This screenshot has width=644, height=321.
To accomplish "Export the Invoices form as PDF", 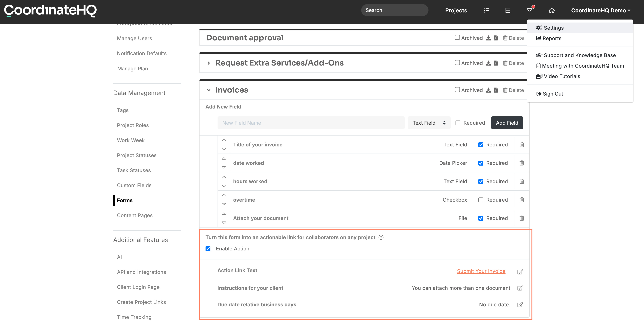I will (496, 90).
